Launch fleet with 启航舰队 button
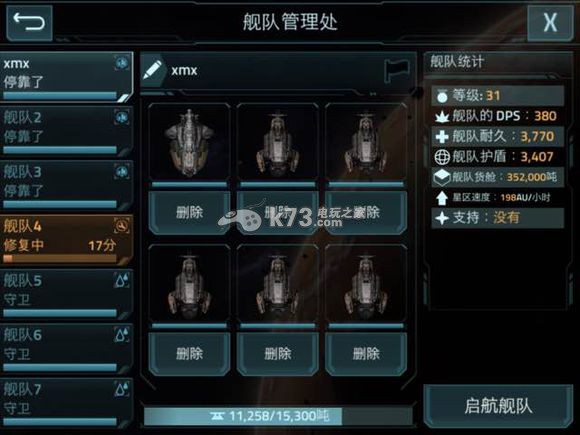Image resolution: width=580 pixels, height=435 pixels. [x=498, y=406]
